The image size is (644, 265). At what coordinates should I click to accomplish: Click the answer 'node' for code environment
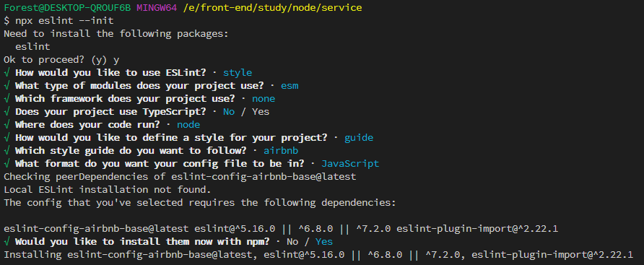pos(188,124)
